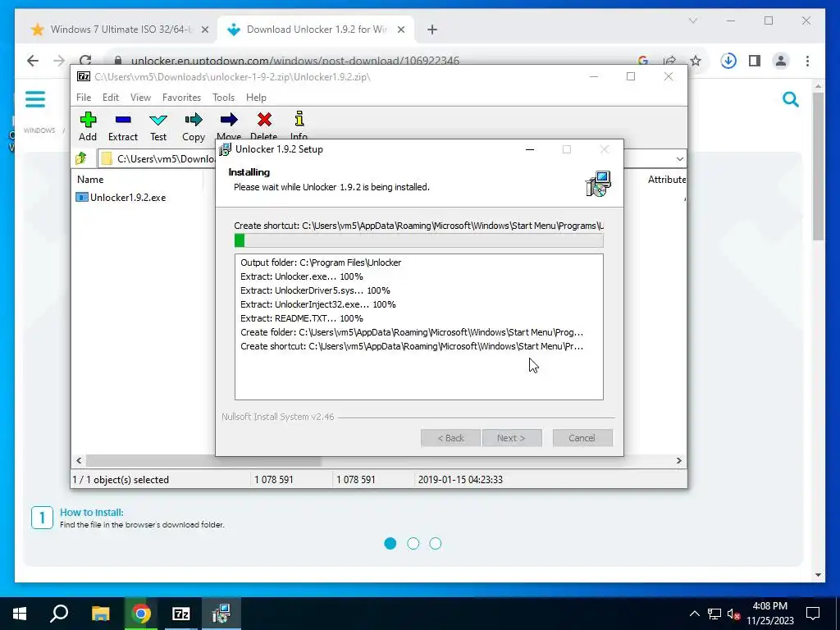Open the Edit menu in 7-Zip
Image resolution: width=840 pixels, height=630 pixels.
(111, 98)
